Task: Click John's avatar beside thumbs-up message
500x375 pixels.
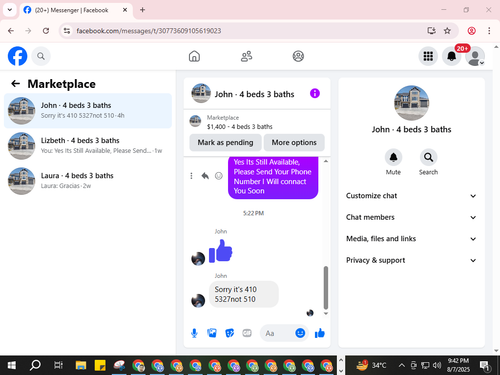Action: pyautogui.click(x=198, y=258)
